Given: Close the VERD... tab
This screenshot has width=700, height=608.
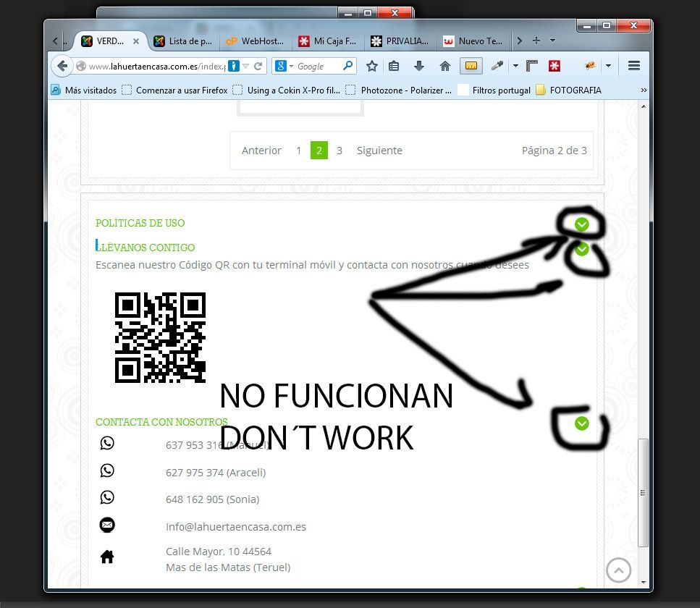Looking at the screenshot, I should 136,41.
